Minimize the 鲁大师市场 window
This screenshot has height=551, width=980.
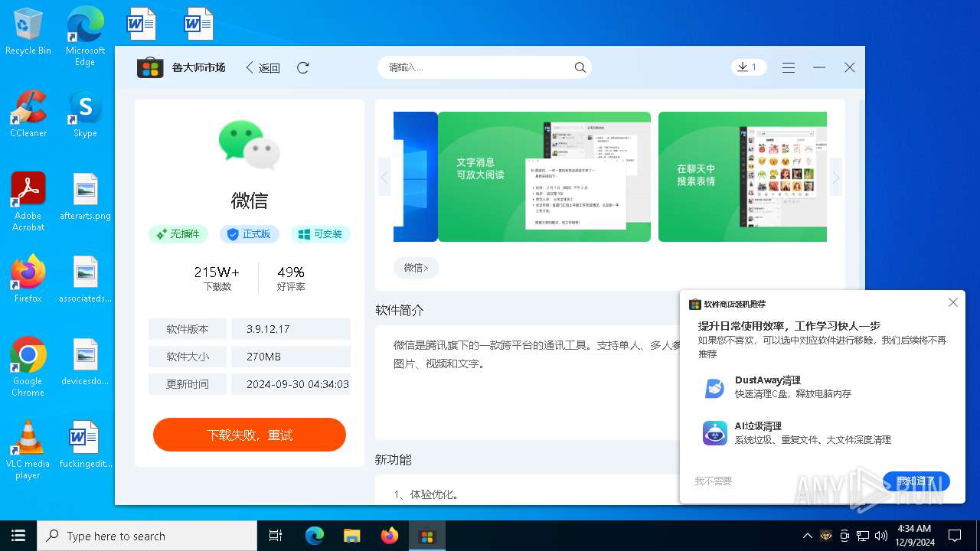coord(819,67)
